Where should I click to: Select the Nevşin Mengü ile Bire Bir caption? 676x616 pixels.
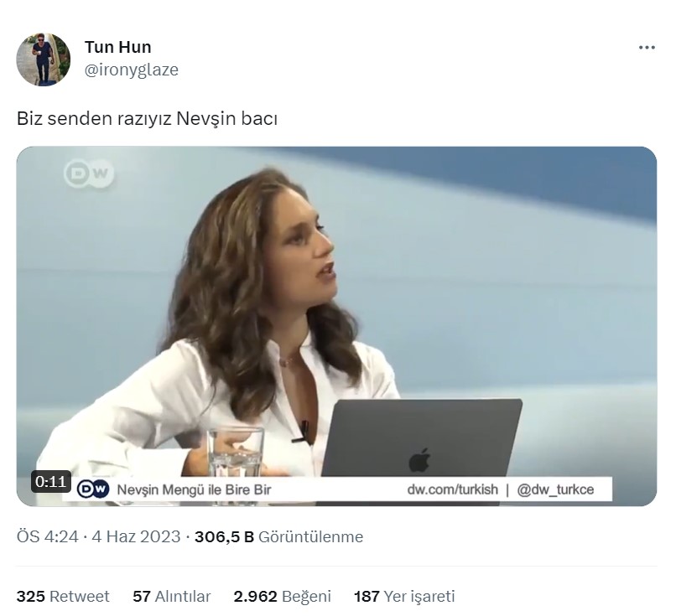[194, 489]
